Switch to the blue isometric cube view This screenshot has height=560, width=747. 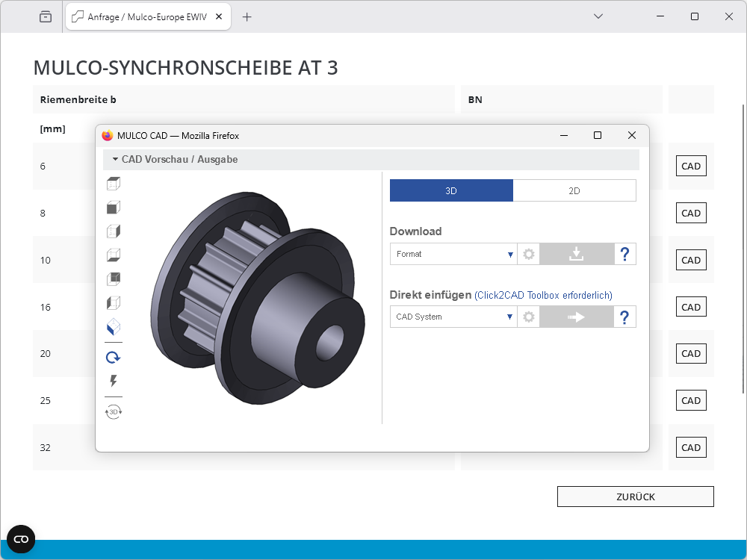click(114, 327)
